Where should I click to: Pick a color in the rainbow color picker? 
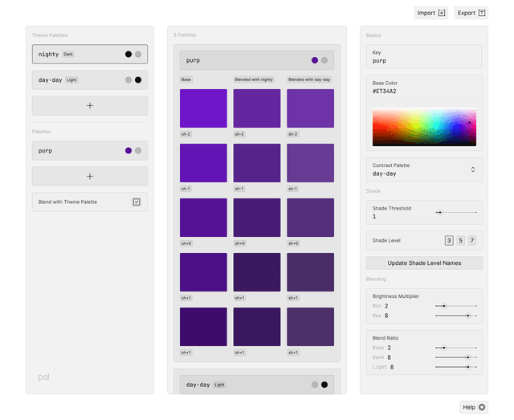click(424, 127)
